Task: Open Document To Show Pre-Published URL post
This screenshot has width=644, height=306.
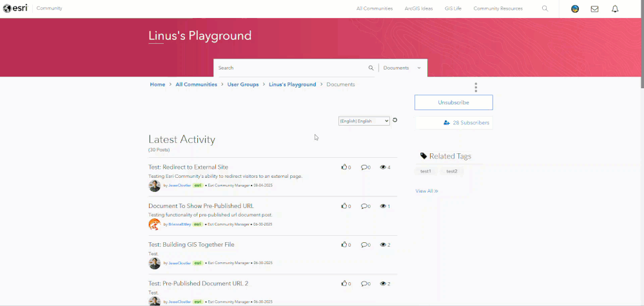Action: [x=201, y=206]
